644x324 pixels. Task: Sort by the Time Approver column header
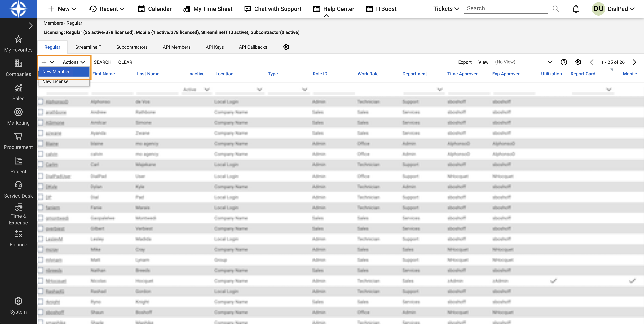[463, 74]
